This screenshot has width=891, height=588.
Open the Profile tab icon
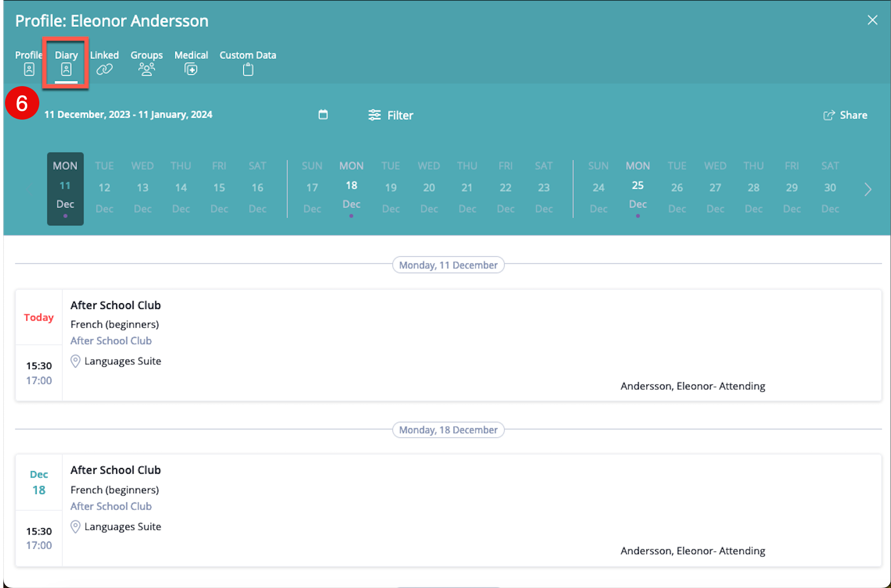click(29, 69)
